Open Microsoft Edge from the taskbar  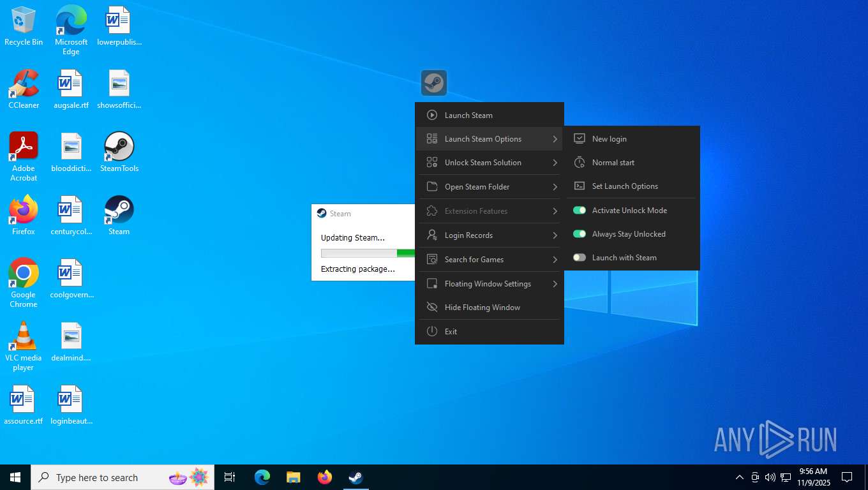click(x=262, y=477)
